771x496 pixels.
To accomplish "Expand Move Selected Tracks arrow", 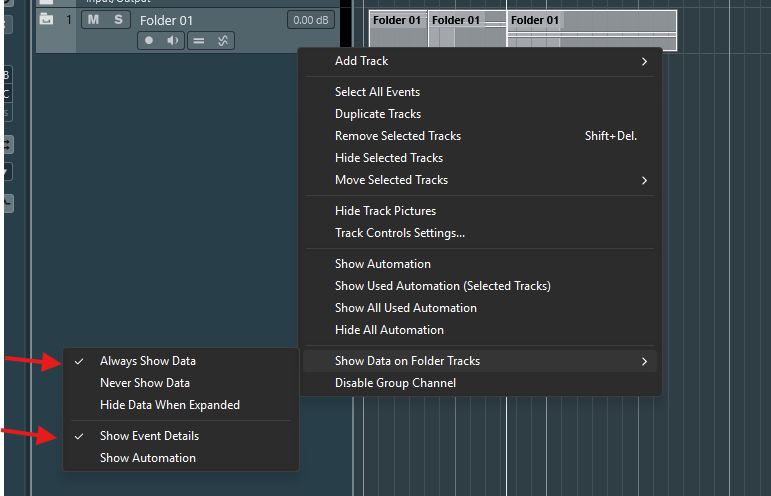I will (644, 180).
